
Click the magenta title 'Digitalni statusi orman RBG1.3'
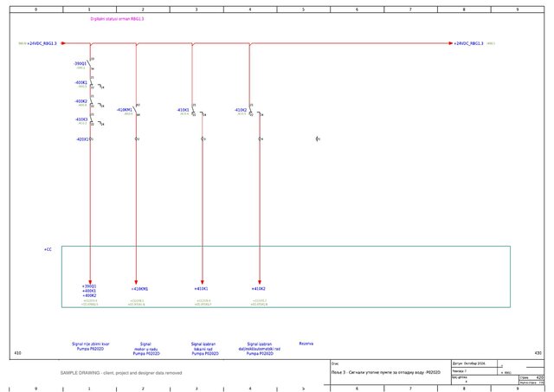coord(118,19)
